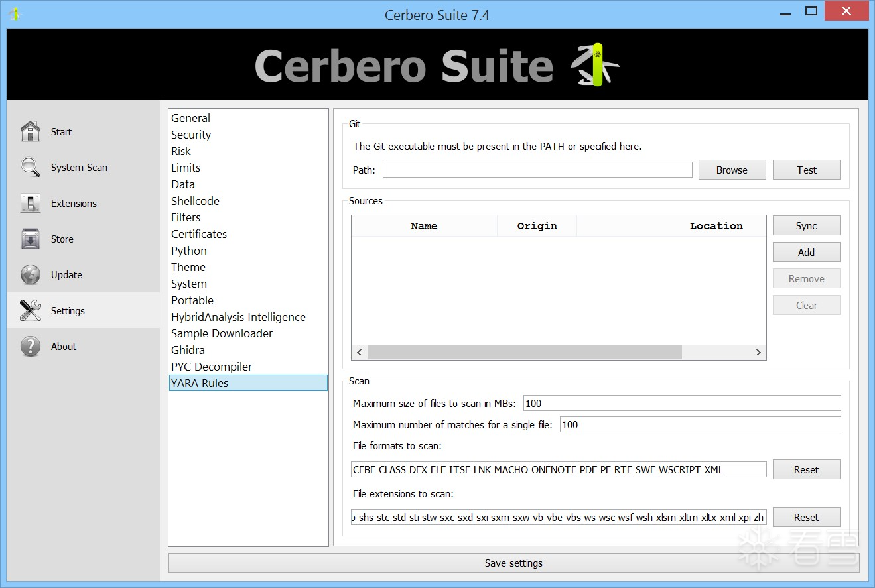Open the About tab label
Screen dimensions: 875x588
point(64,346)
